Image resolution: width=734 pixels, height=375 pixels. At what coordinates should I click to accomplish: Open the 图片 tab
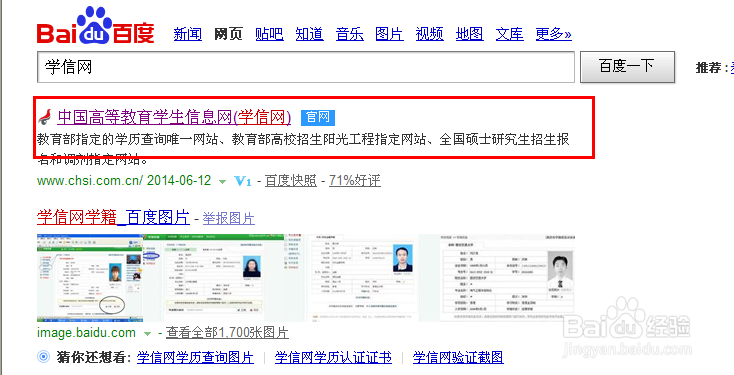point(389,34)
